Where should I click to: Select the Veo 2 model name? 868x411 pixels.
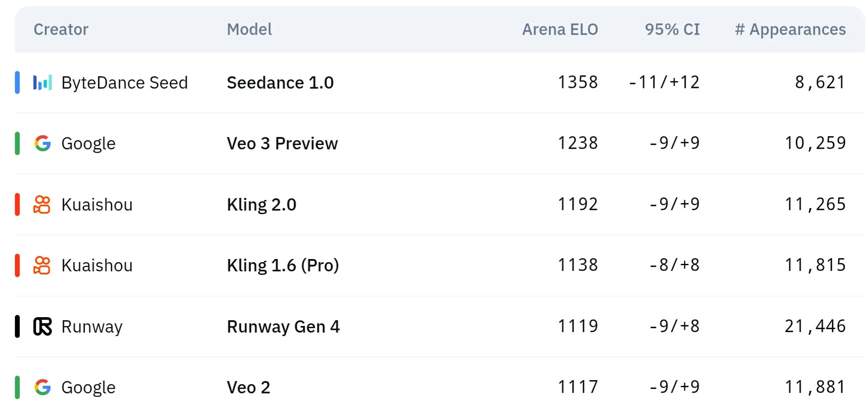pyautogui.click(x=249, y=388)
